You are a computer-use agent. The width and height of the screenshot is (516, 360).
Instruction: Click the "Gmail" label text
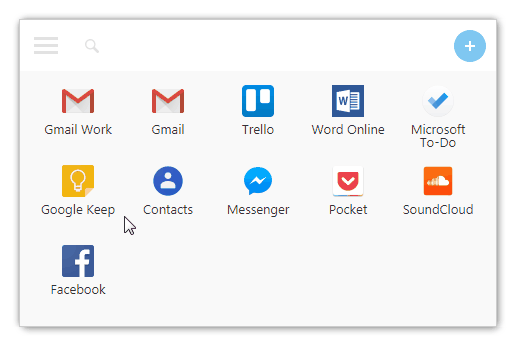(x=168, y=130)
